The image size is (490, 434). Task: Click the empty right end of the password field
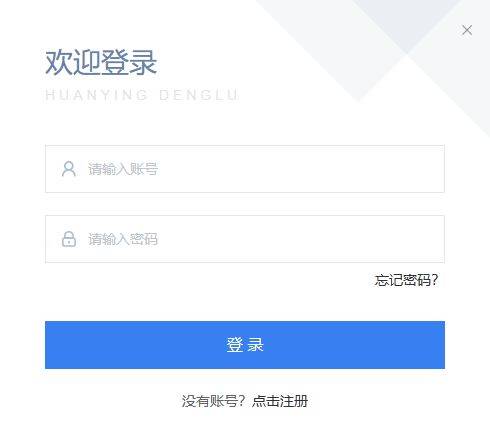tap(400, 239)
